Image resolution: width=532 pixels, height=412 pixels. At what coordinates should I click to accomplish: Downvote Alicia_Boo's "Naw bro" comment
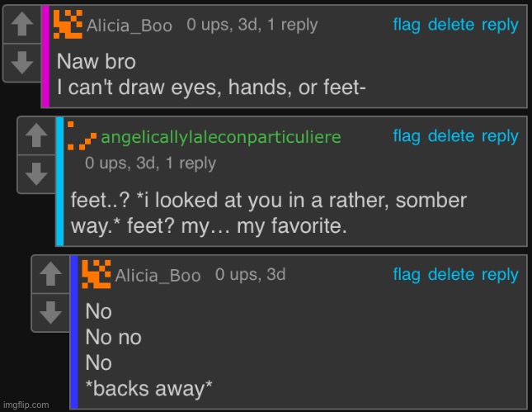click(23, 61)
